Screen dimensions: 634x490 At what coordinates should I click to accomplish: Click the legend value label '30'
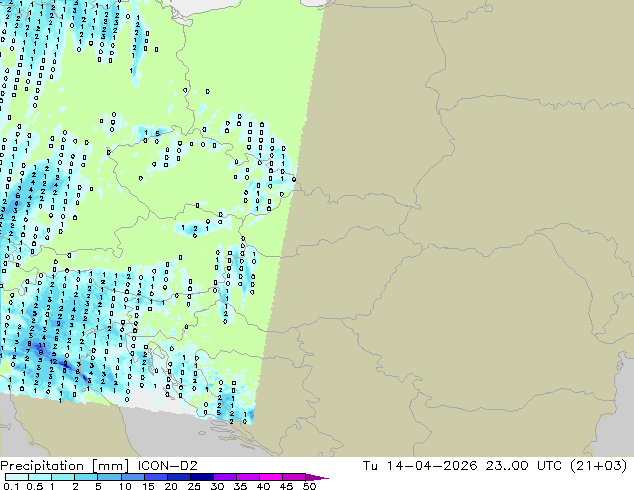217,486
